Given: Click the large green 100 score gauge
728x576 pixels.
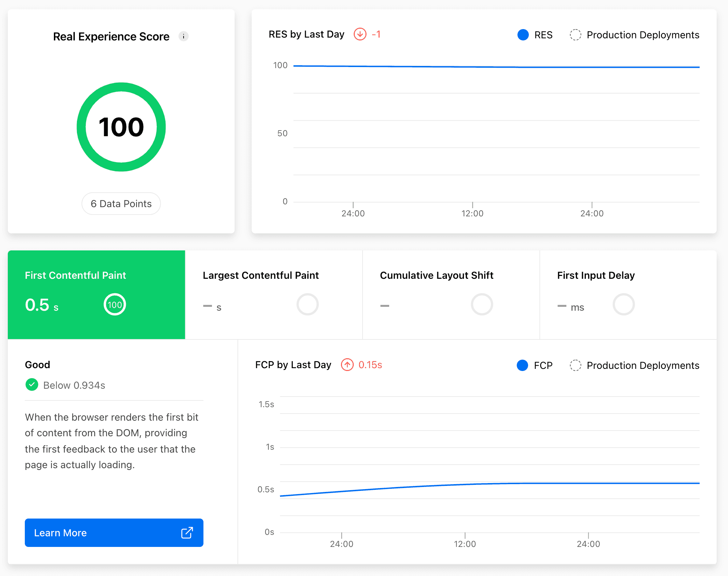Looking at the screenshot, I should tap(121, 127).
